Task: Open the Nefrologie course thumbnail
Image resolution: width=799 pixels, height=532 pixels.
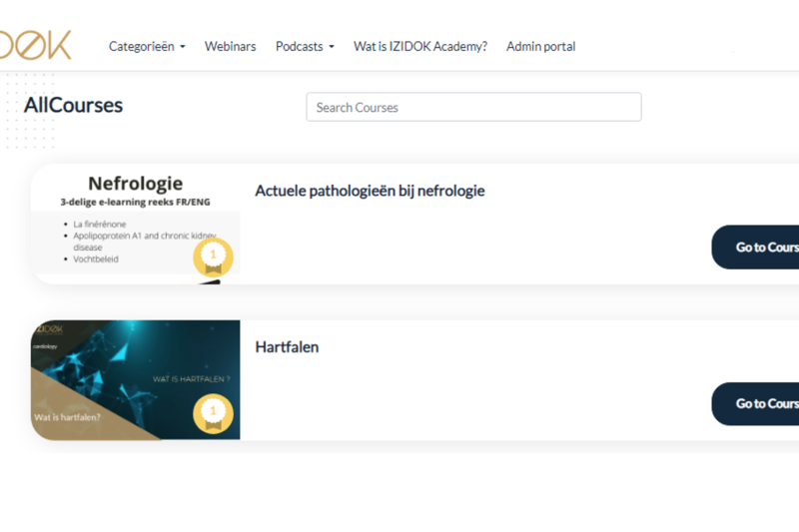Action: (135, 225)
